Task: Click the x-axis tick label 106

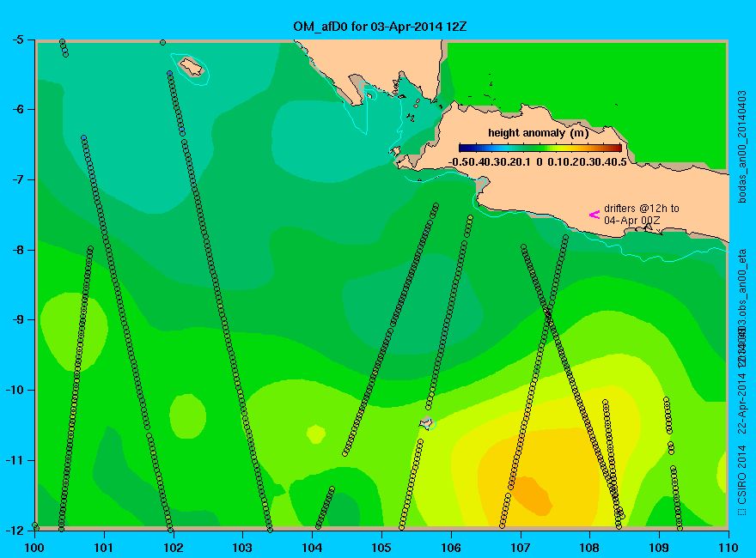Action: point(451,548)
